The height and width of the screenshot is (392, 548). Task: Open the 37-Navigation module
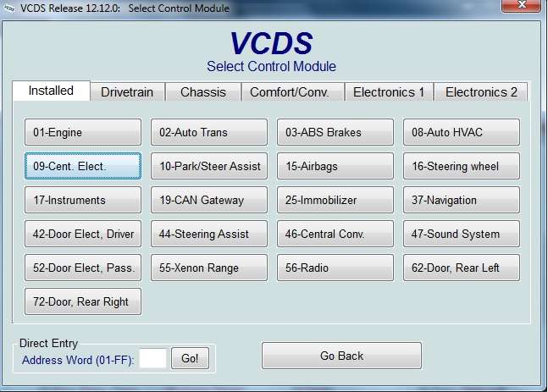462,200
